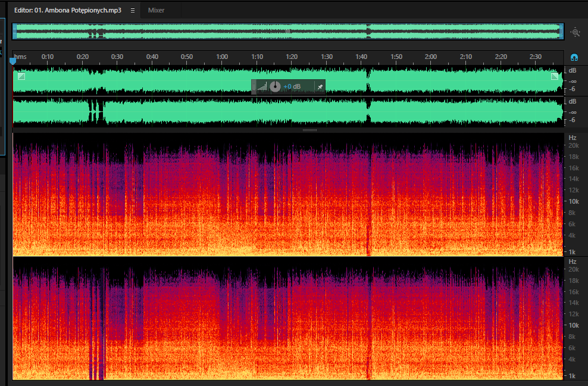Viewport: 588px width, 386px height.
Task: Click the hms time format label
Action: click(20, 57)
